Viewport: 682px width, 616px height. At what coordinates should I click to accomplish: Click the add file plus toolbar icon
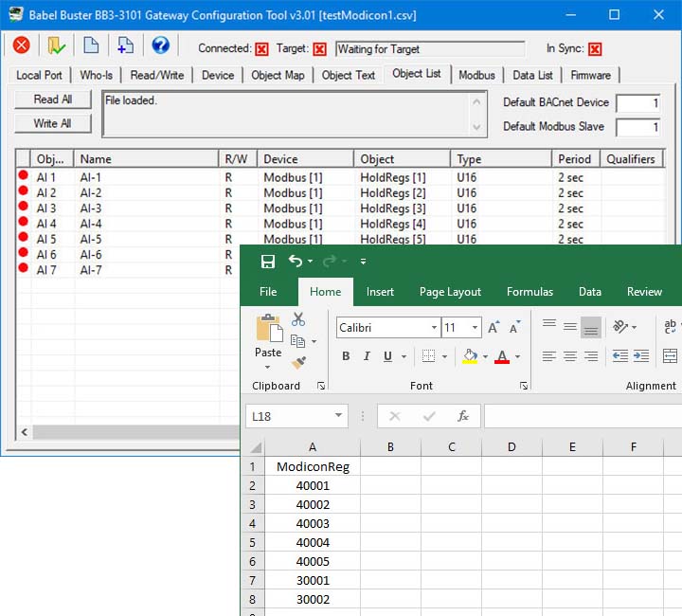[125, 45]
